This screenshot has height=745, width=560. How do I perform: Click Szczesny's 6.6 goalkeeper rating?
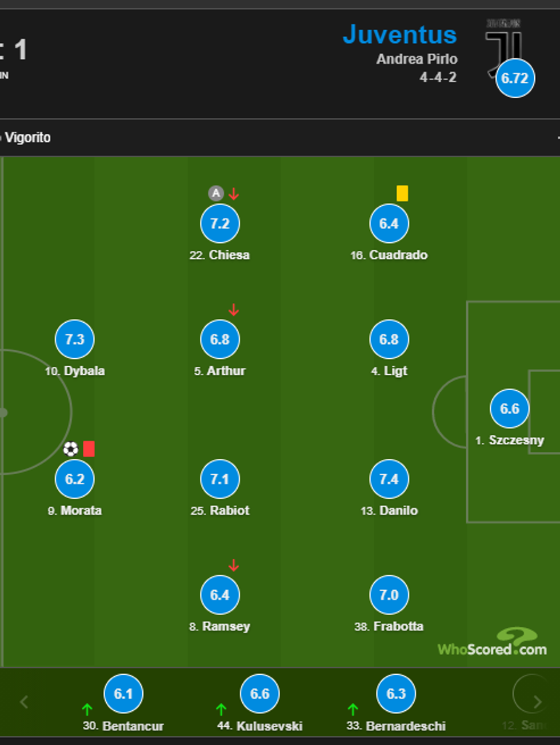[510, 408]
